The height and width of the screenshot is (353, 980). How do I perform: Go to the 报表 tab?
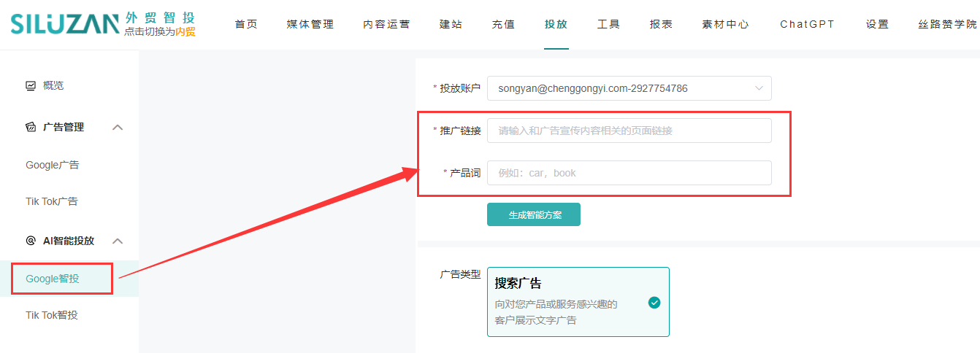[661, 24]
